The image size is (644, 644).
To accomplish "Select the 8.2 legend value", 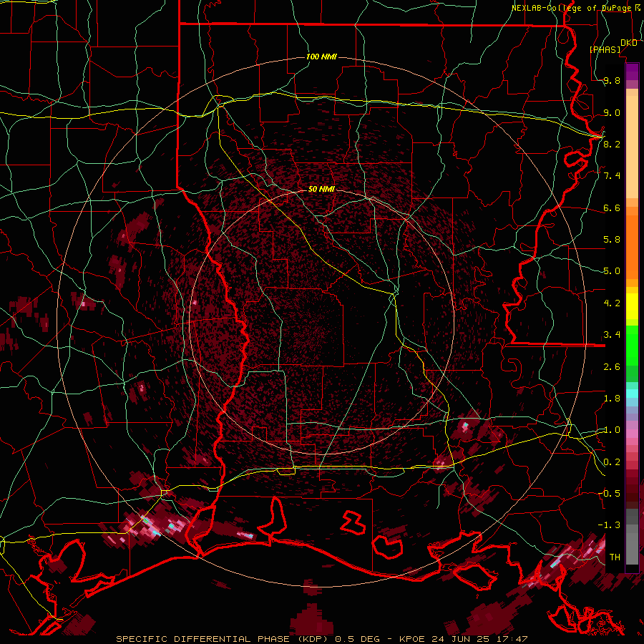I will (612, 144).
